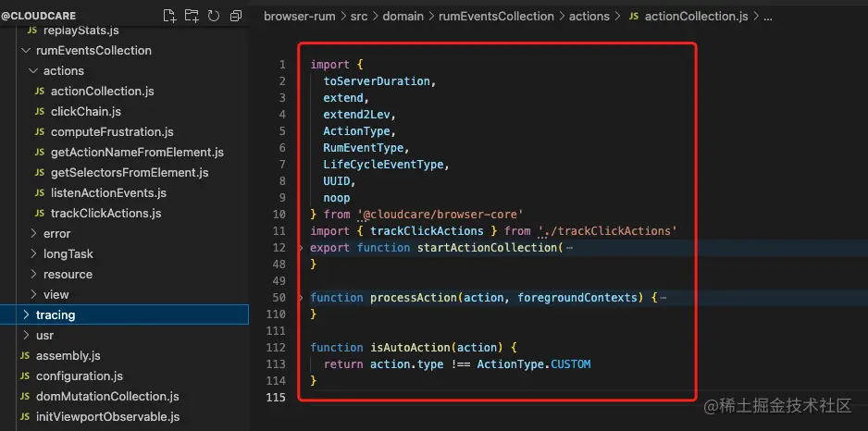Collapse the rumEventsCollection folder
Screen dimensions: 868x431
click(26, 50)
